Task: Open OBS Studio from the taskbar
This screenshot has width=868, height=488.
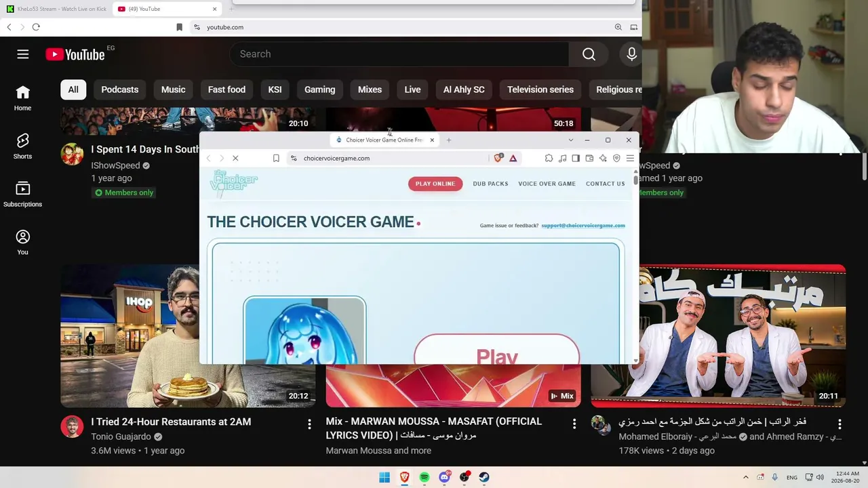Action: pyautogui.click(x=465, y=477)
